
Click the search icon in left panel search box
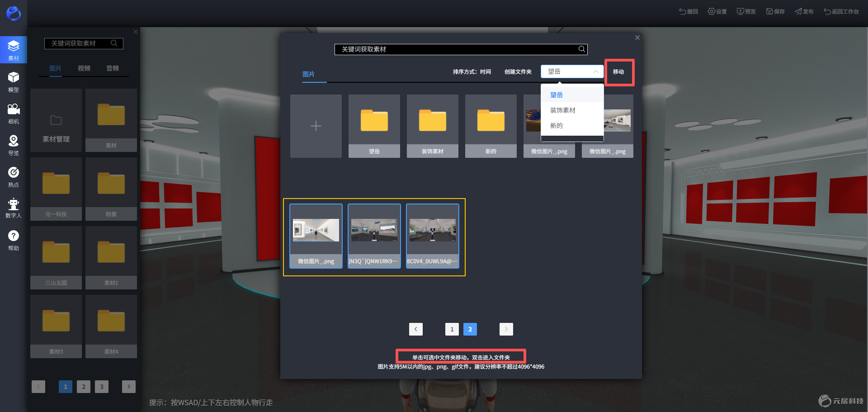tap(114, 43)
